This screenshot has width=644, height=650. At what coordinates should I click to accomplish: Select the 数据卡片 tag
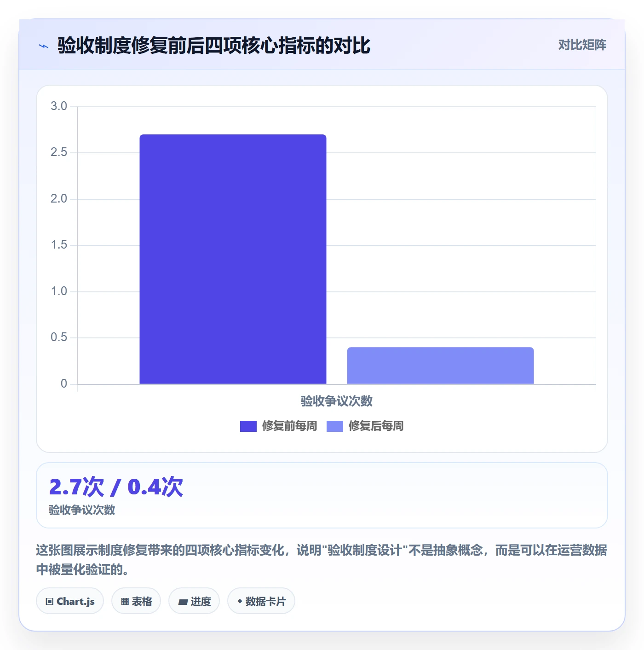coord(261,601)
